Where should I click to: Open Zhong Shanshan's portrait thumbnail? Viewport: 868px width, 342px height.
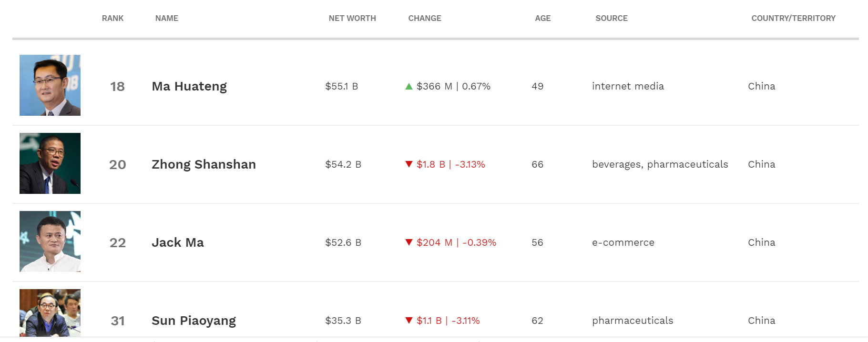[50, 163]
